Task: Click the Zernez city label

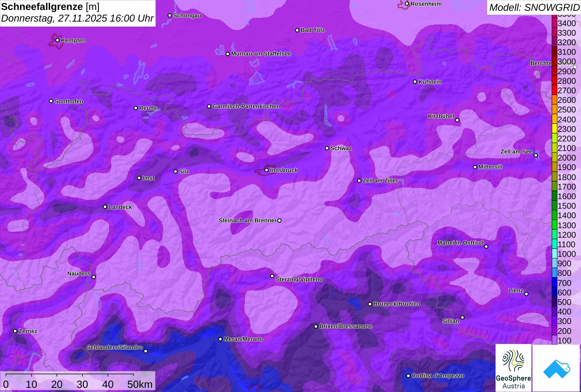Action: pos(28,331)
